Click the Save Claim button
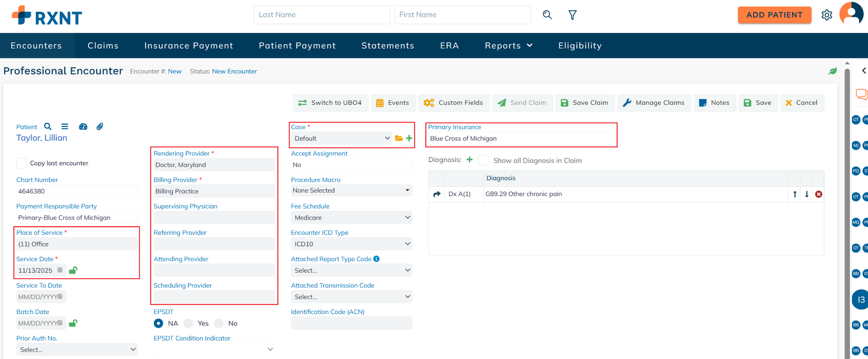The image size is (868, 359). (585, 103)
